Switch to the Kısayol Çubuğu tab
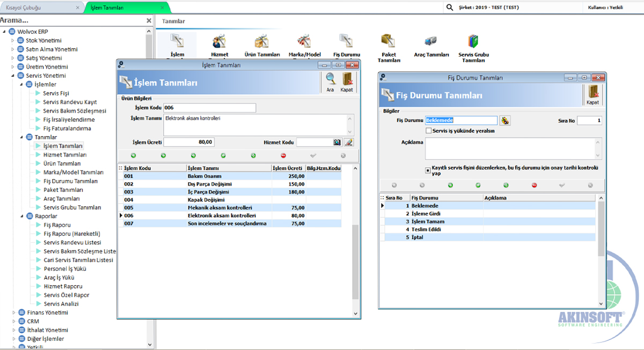This screenshot has width=644, height=350. (x=38, y=8)
